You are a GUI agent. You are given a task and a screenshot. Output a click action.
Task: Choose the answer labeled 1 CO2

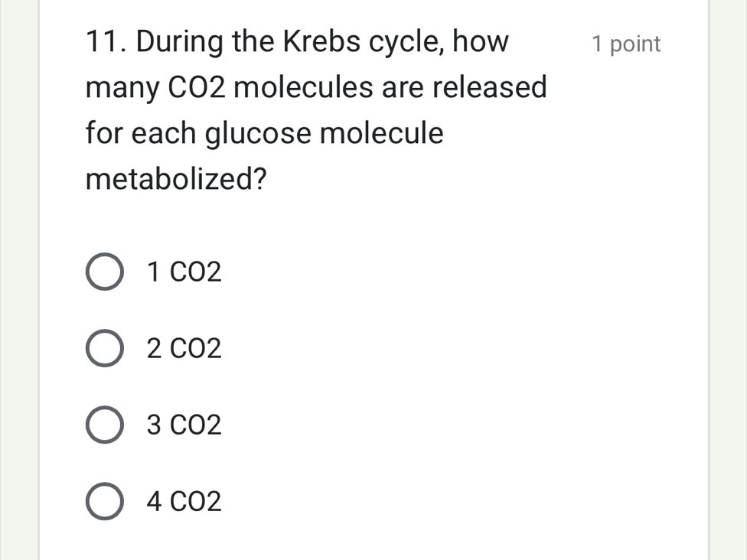(x=184, y=272)
